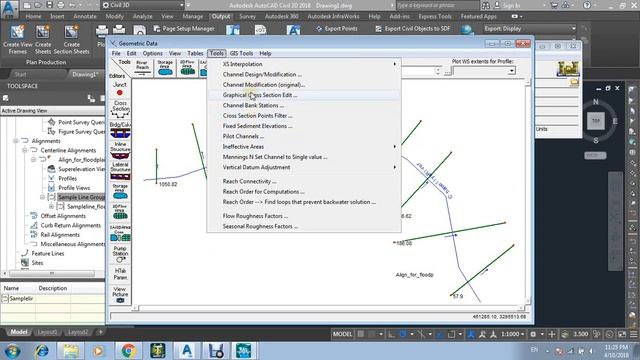
Task: Click Toolspace horizontal scrollbar
Action: 51,273
